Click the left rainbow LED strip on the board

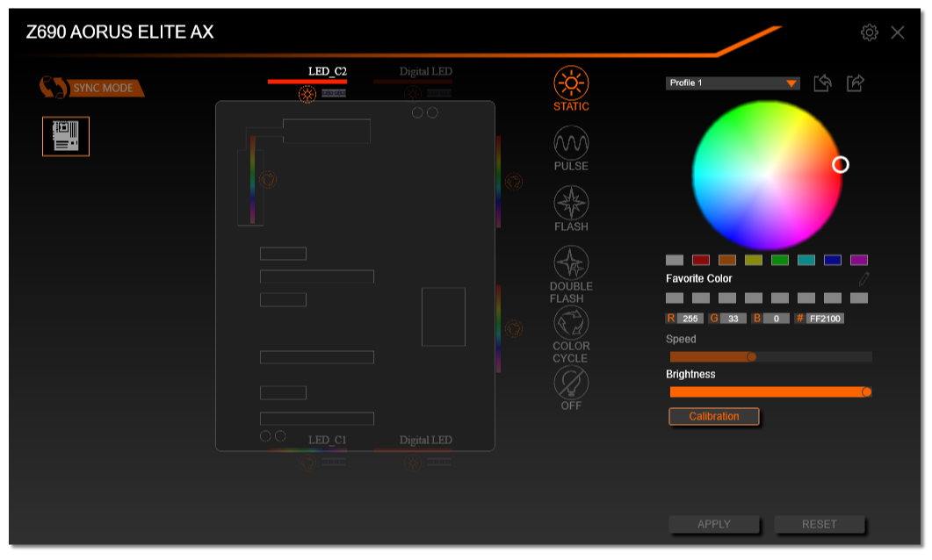pos(253,179)
